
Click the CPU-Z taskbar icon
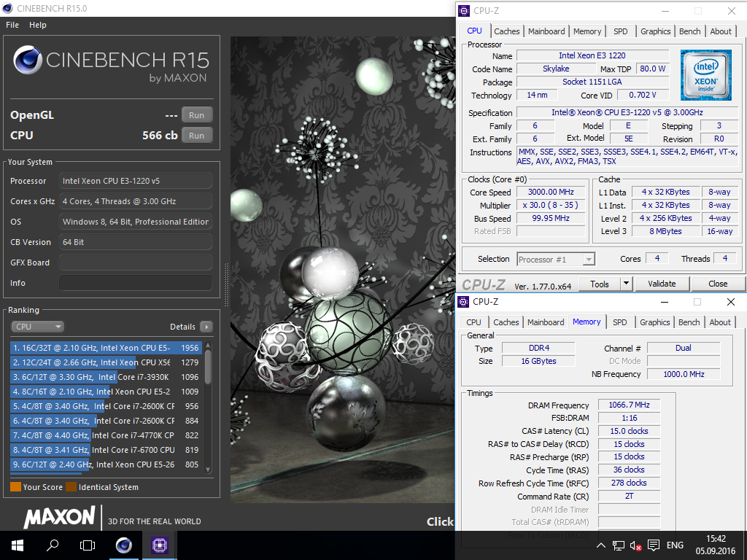pos(160,545)
